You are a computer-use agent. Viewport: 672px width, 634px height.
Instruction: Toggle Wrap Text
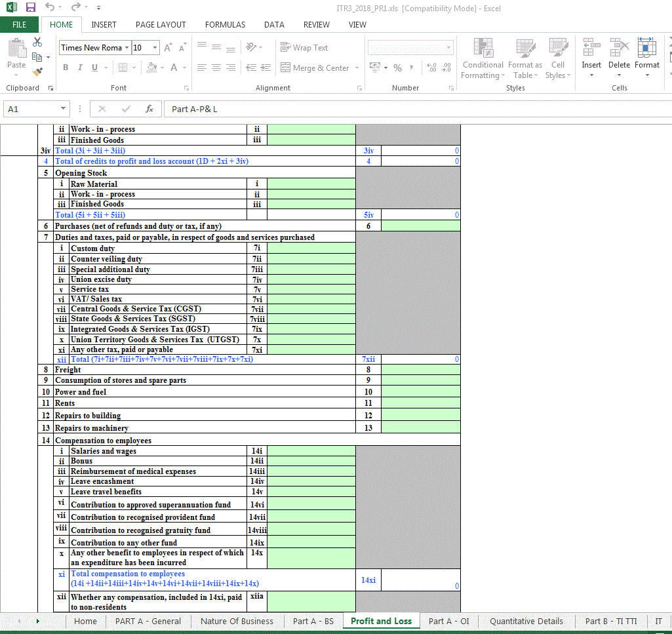(304, 48)
